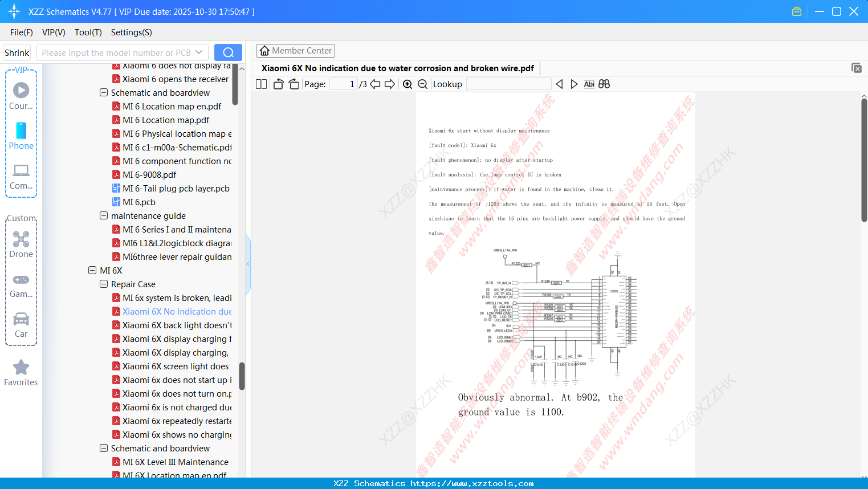Click the home icon in Member Center
Screen dimensions: 868x489
click(x=264, y=51)
